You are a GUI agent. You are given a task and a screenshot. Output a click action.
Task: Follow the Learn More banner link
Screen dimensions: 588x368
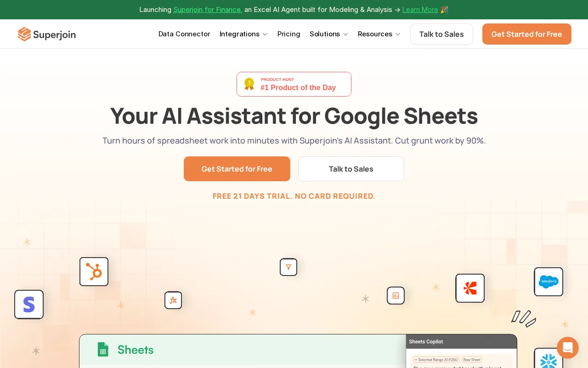(x=420, y=10)
